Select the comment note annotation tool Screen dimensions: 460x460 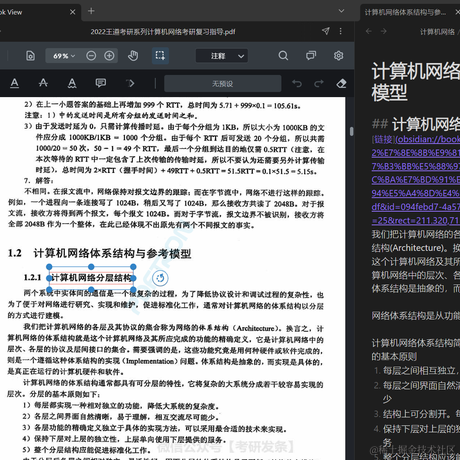[101, 83]
